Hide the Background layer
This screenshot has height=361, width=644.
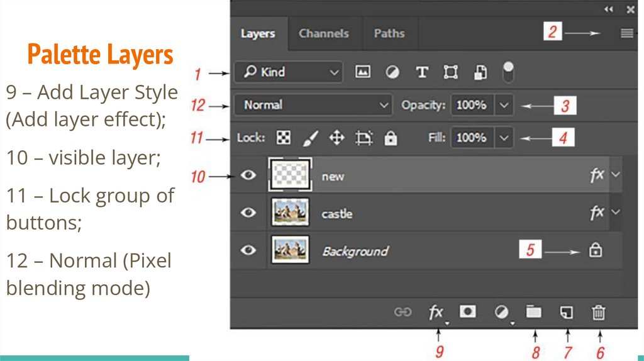click(249, 250)
